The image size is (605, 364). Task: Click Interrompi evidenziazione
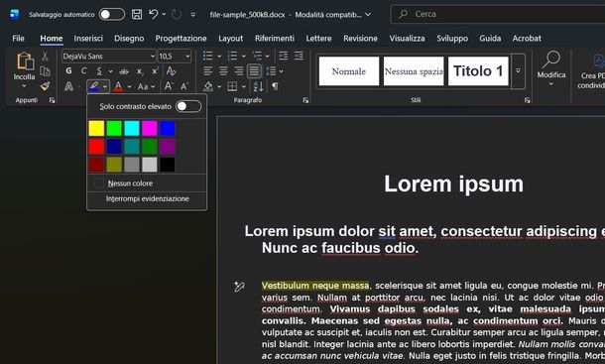[x=147, y=198]
